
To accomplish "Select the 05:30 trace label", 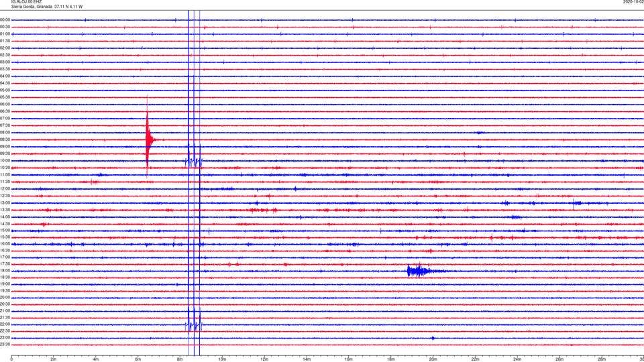I will [x=5, y=97].
